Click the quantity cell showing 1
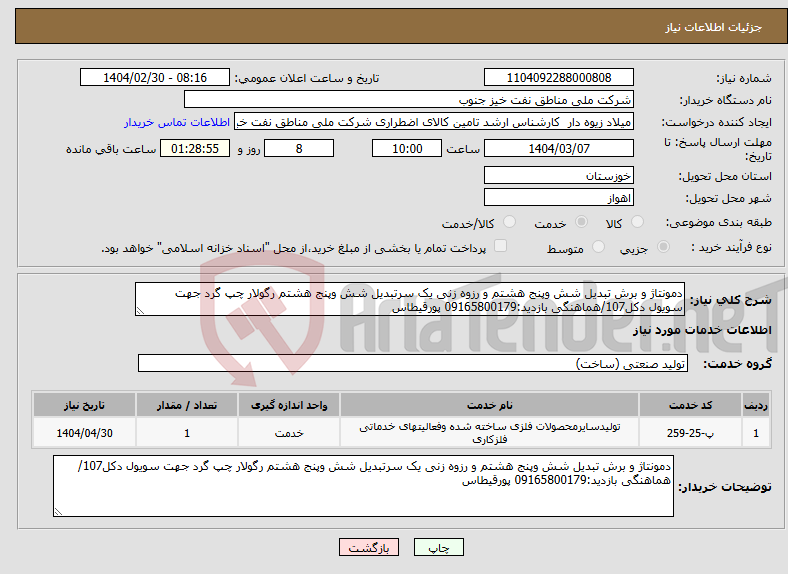This screenshot has width=788, height=574. tap(186, 433)
